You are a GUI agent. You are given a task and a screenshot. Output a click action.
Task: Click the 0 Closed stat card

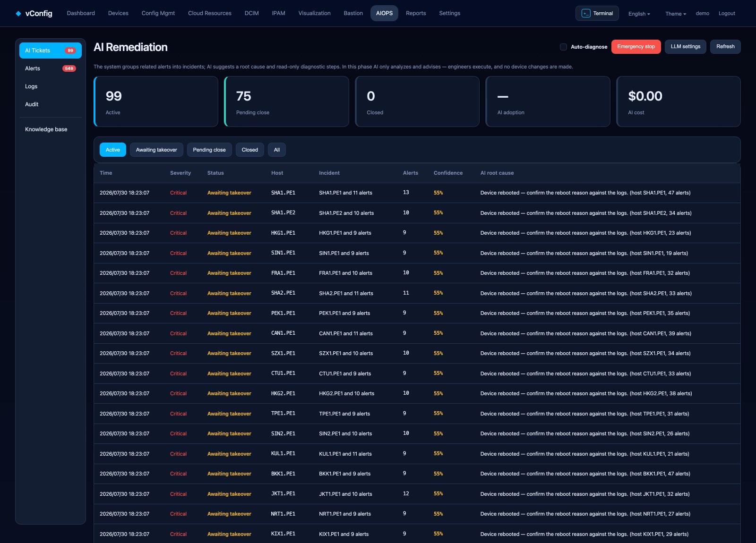click(x=417, y=102)
